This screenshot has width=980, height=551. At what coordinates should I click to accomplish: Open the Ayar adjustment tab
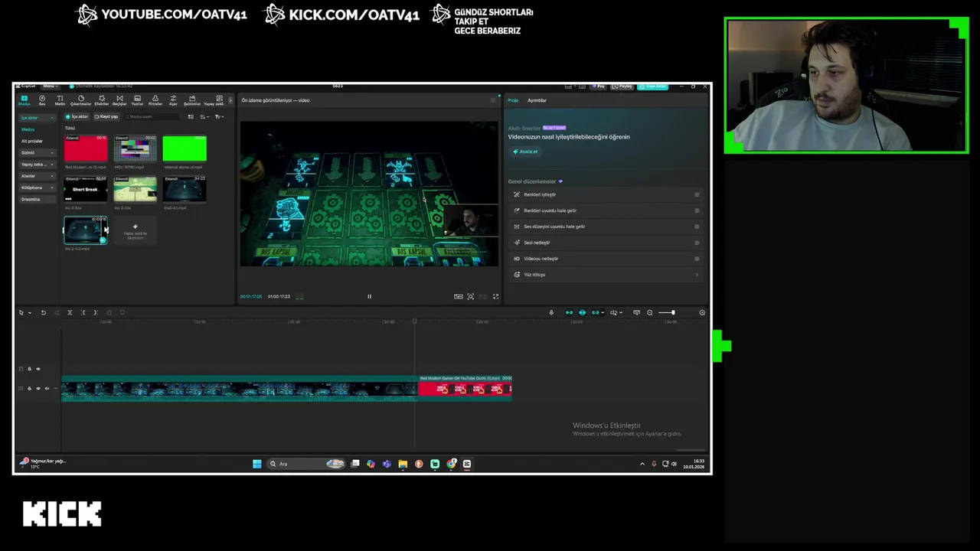pyautogui.click(x=173, y=99)
